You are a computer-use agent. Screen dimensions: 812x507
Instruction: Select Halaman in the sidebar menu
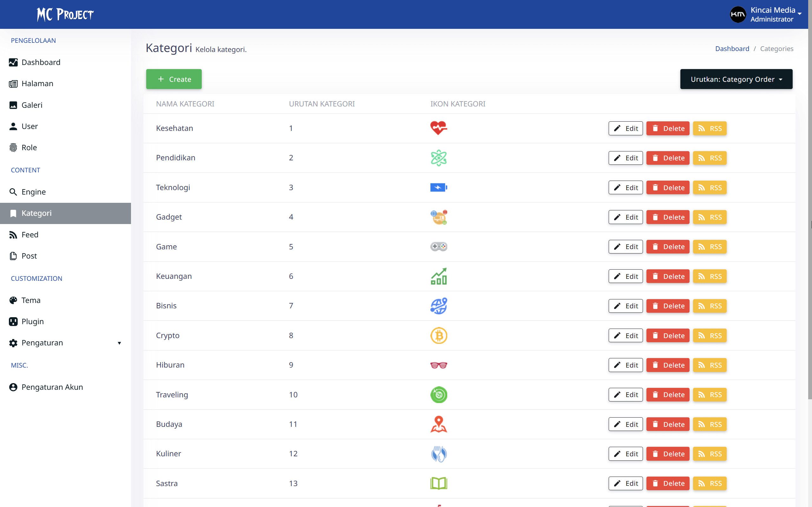pos(37,83)
